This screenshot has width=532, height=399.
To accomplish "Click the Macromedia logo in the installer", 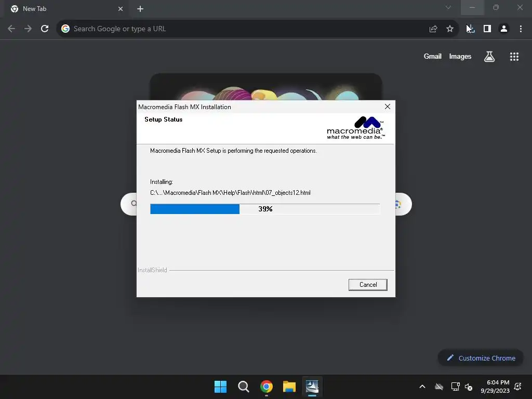I will (355, 128).
